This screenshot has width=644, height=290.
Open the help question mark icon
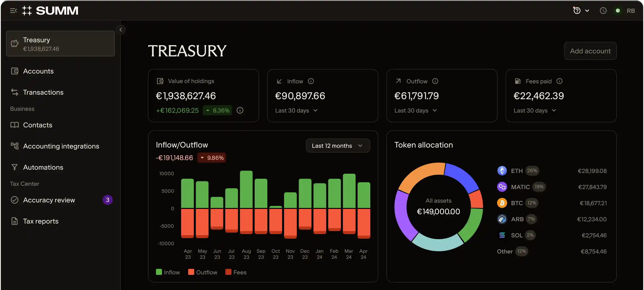(577, 11)
